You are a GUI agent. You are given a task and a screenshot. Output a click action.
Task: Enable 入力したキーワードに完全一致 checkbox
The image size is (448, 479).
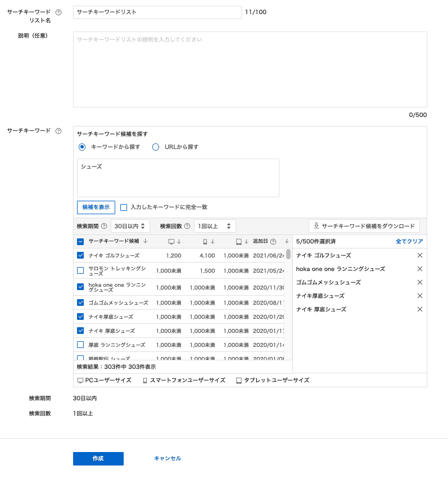pyautogui.click(x=124, y=207)
